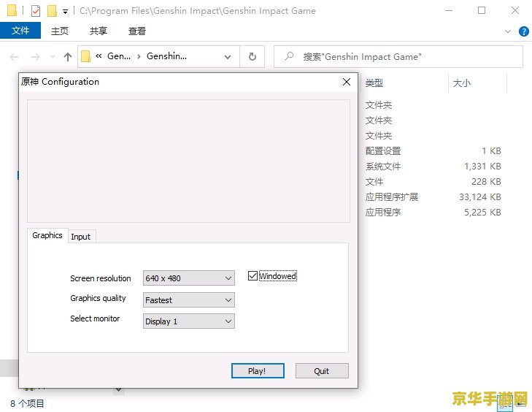Close the 原神 Configuration dialog
This screenshot has width=532, height=412.
click(x=347, y=82)
